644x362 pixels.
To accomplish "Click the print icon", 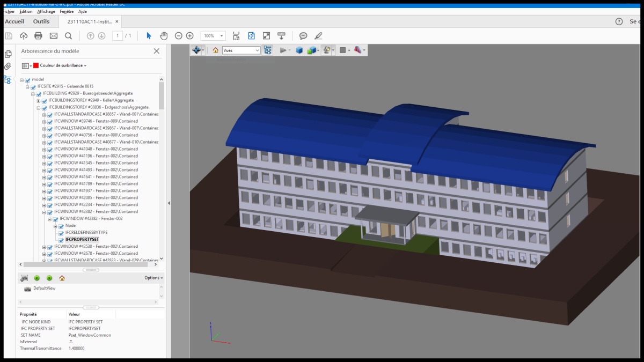I will (x=38, y=36).
